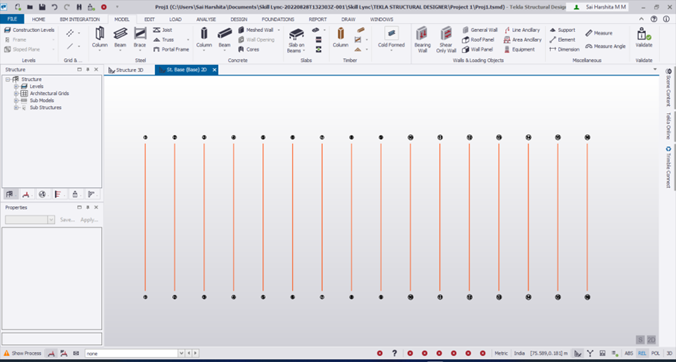This screenshot has width=676, height=362.
Task: Choose the Portal Frame tool
Action: (x=171, y=49)
